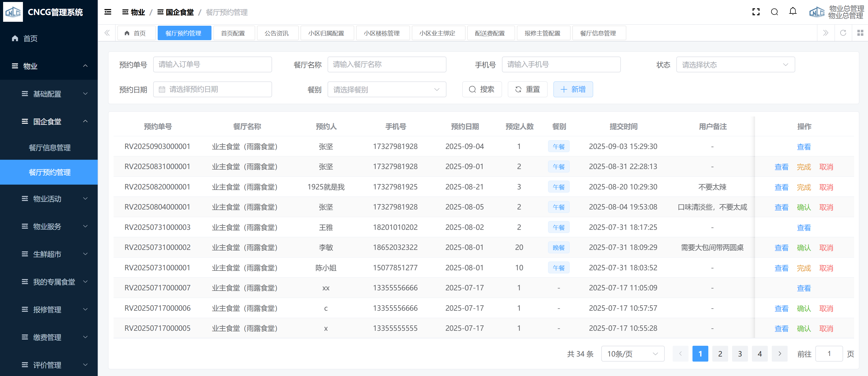Click the 新增 add button
Screen dimensions: 868x376
573,90
